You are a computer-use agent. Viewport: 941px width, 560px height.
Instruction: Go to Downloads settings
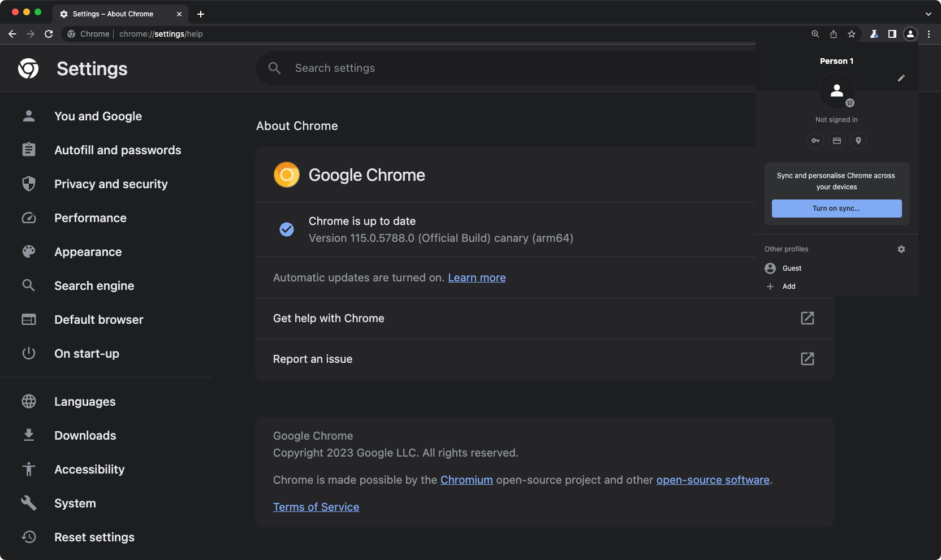(x=85, y=436)
